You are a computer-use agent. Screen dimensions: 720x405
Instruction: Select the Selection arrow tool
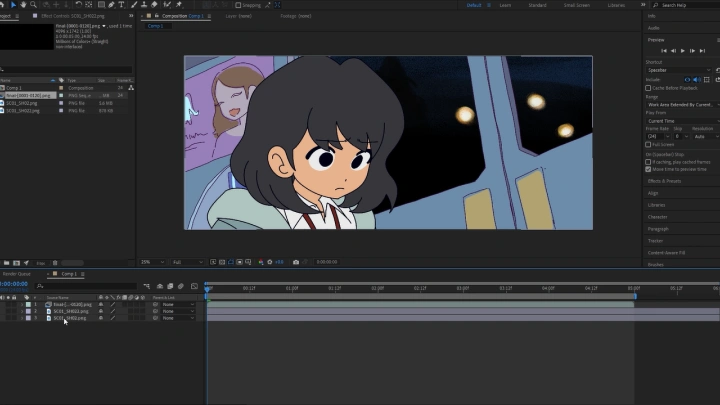tap(13, 5)
